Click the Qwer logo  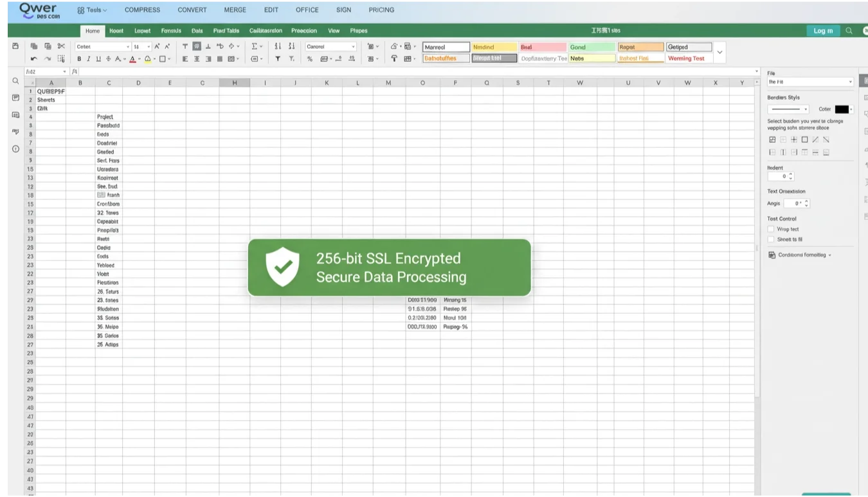(x=40, y=11)
